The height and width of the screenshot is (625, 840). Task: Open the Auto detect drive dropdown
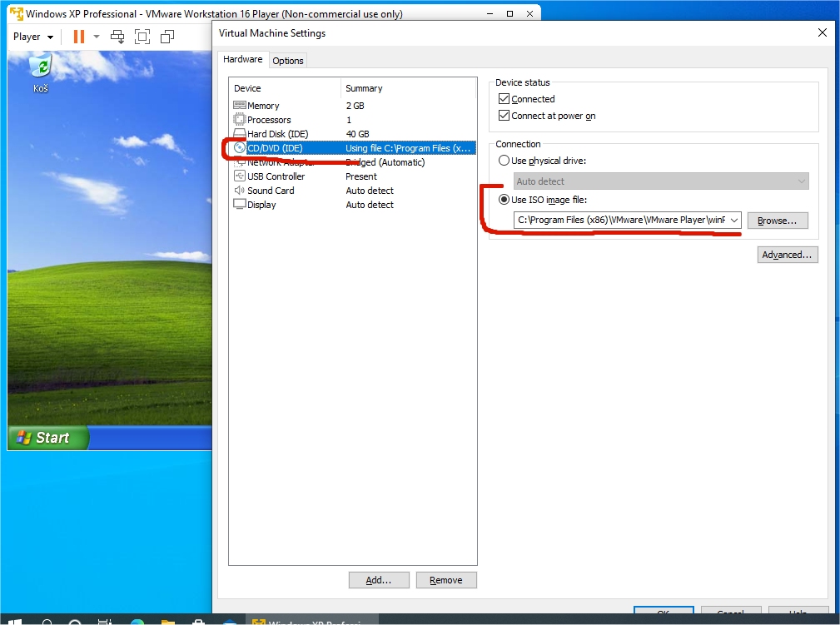[x=661, y=181]
